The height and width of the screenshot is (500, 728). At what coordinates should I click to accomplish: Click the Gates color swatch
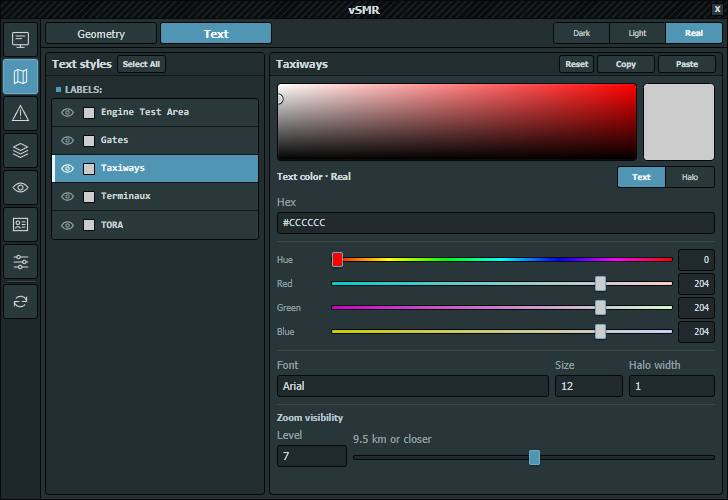tap(89, 141)
